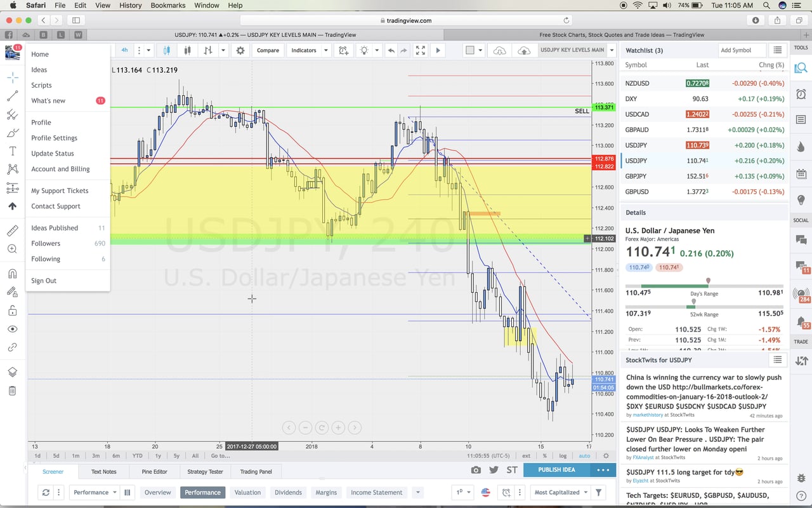This screenshot has height=508, width=812.
Task: Open USDJPY KEY LEVELS MAIN layout dropdown
Action: point(612,50)
